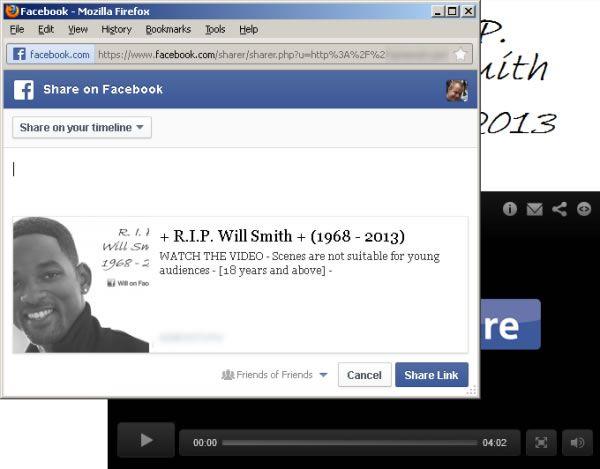
Task: Expand the Share on your timeline dropdown
Action: click(x=82, y=127)
